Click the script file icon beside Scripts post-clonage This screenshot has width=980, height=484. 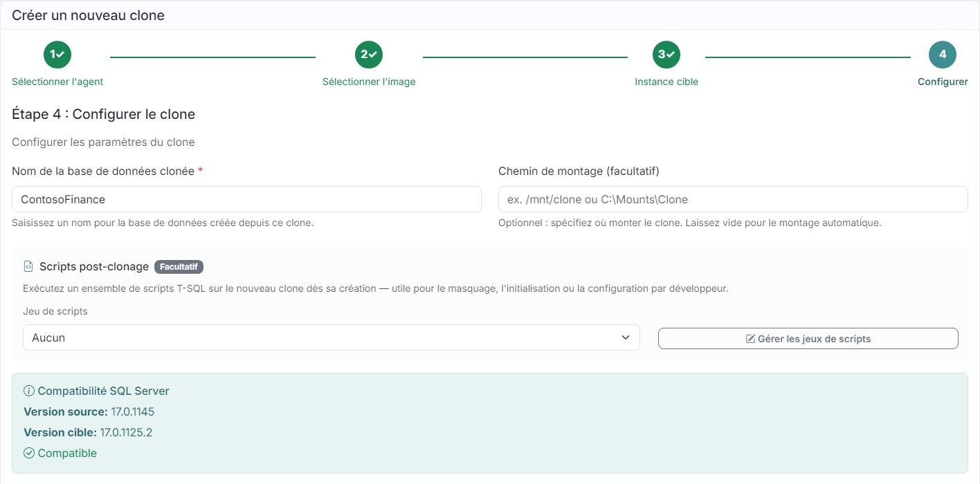(28, 266)
